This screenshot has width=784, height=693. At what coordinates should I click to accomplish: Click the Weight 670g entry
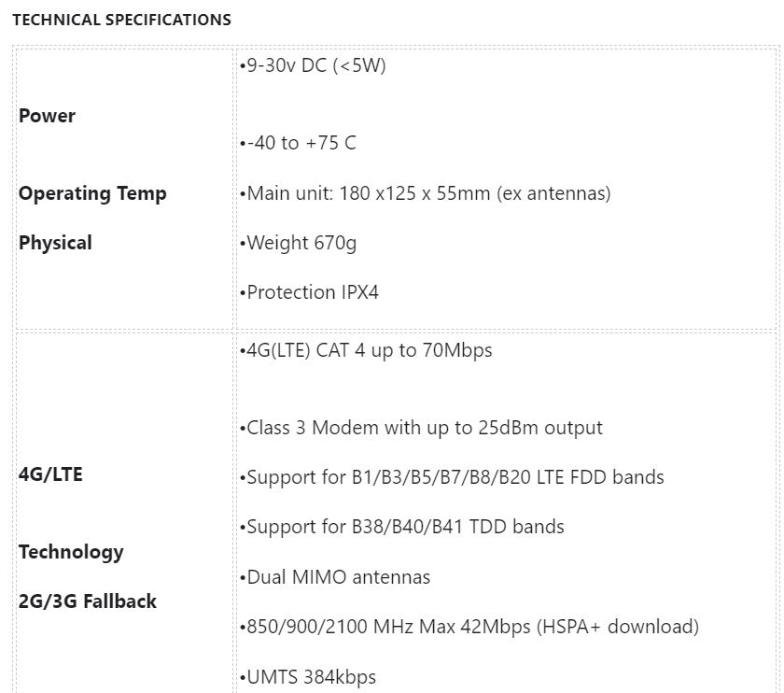click(x=299, y=243)
